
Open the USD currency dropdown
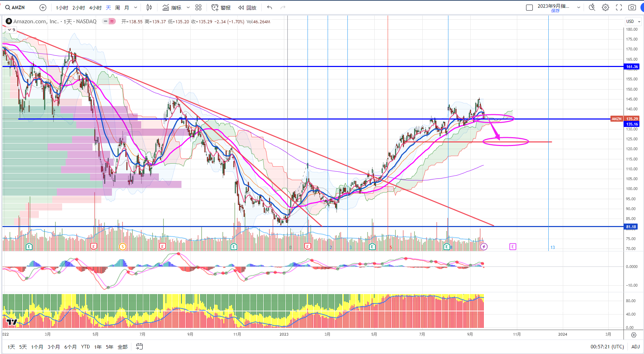[x=633, y=22]
